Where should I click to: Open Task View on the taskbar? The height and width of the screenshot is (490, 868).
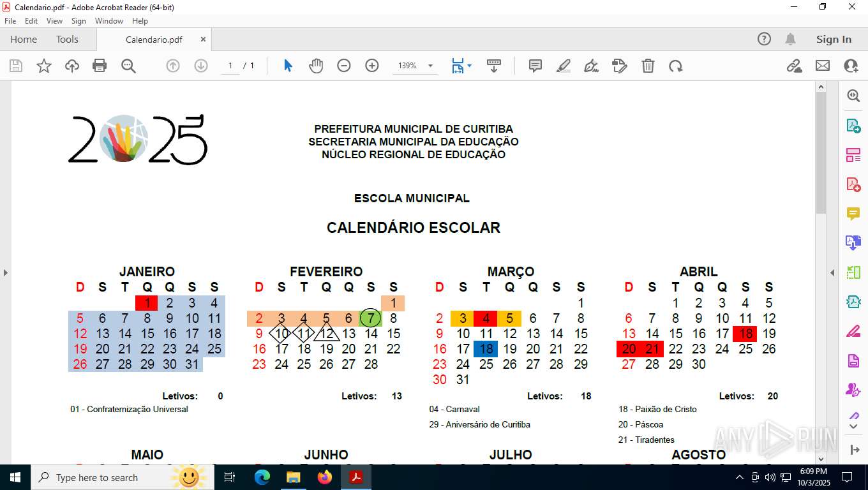tap(230, 477)
